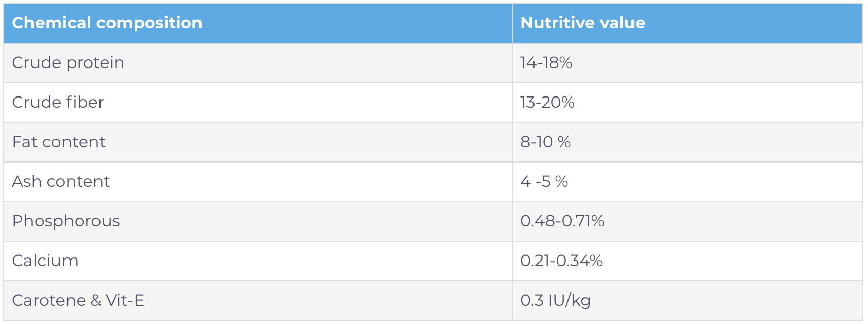The height and width of the screenshot is (324, 868).
Task: Click the 0.21-0.34% value cell
Action: click(561, 261)
